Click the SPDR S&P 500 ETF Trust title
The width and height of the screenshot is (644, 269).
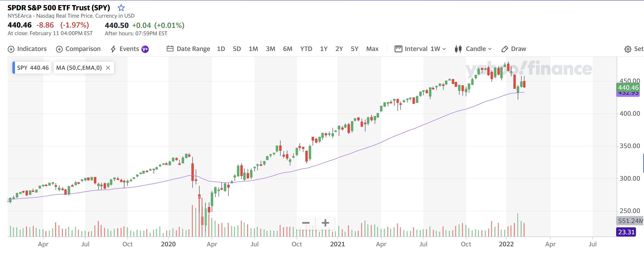coord(59,8)
